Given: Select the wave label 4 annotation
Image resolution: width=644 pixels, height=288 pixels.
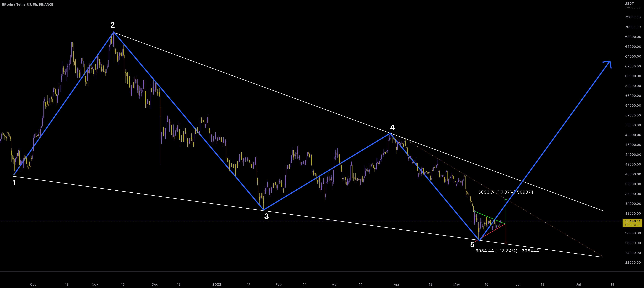Looking at the screenshot, I should (393, 128).
